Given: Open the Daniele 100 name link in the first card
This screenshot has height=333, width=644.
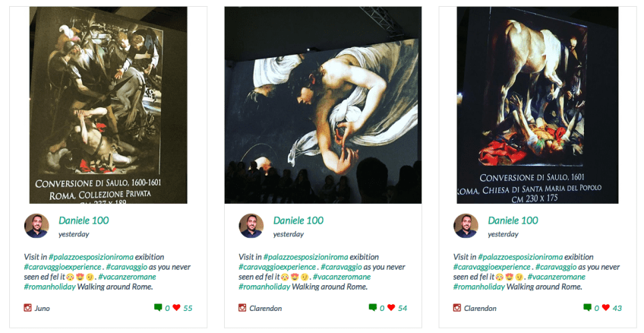Looking at the screenshot, I should [84, 220].
